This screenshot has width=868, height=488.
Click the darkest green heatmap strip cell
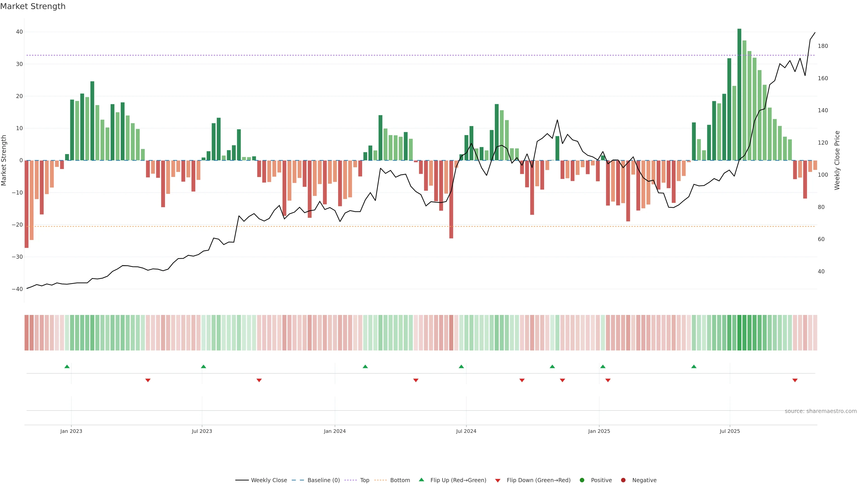click(x=739, y=333)
